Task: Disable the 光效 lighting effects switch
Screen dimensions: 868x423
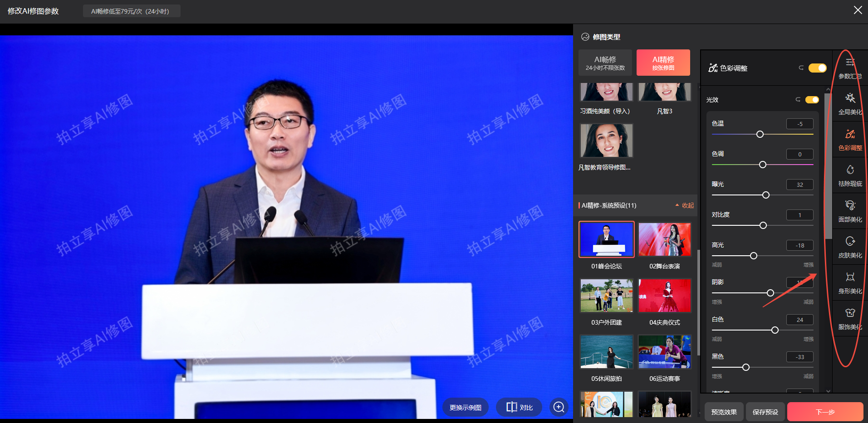Action: point(812,100)
